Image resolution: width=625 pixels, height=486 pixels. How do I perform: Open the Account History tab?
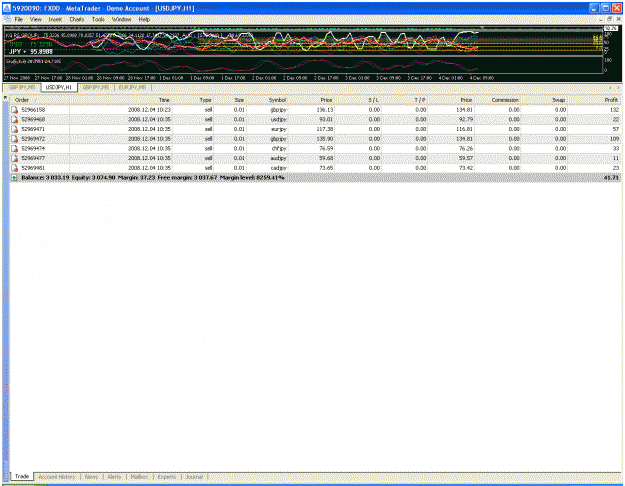[57, 476]
